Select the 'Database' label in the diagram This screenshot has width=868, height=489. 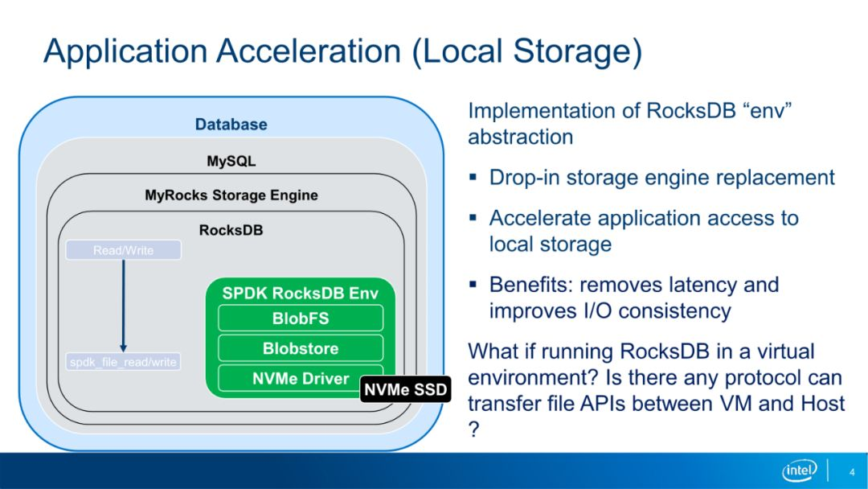231,124
